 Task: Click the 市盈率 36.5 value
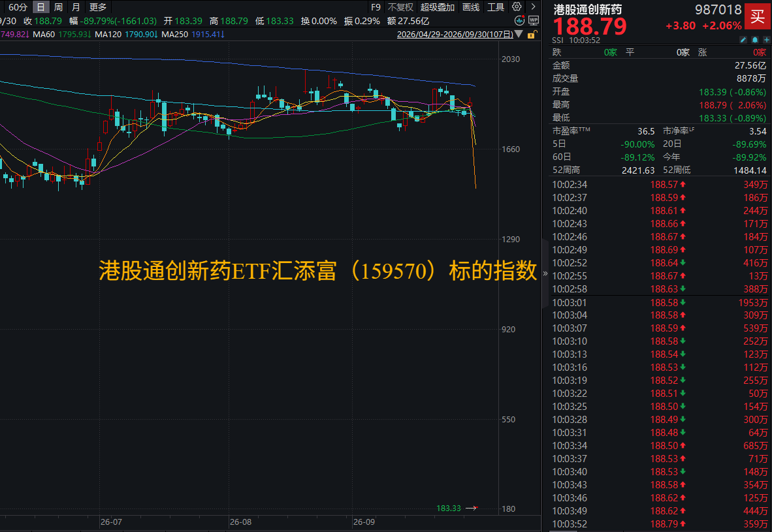(646, 131)
